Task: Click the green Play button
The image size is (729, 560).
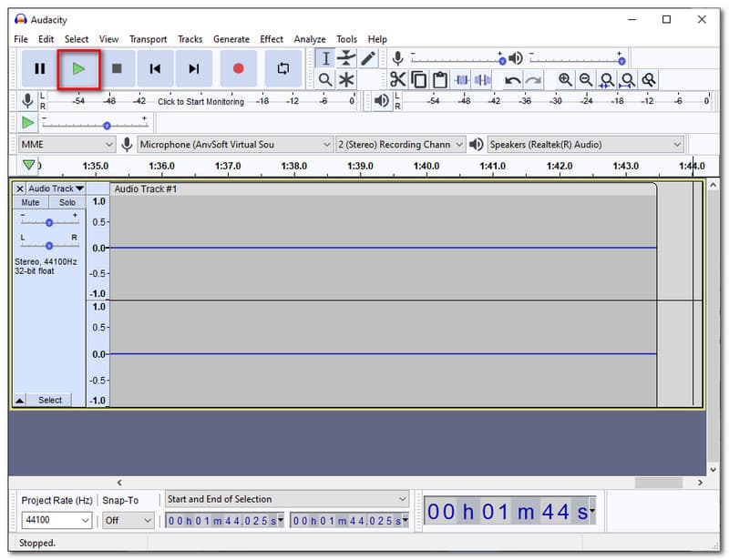Action: [78, 69]
